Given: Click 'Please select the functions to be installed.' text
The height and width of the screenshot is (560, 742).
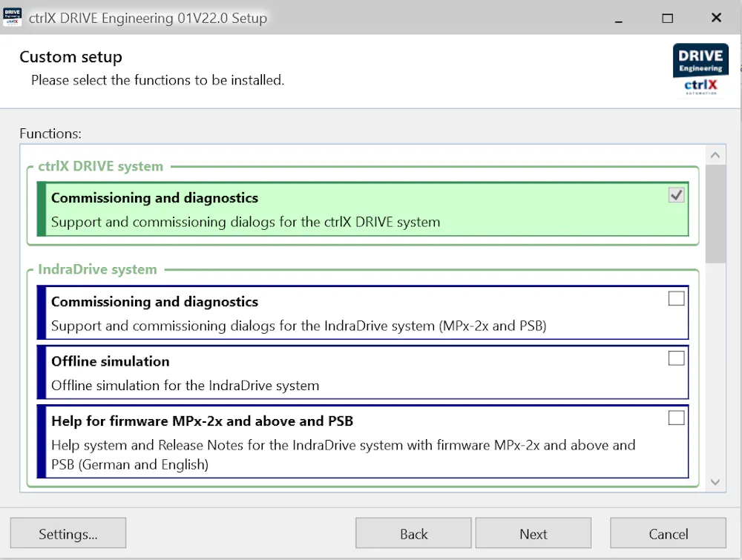Looking at the screenshot, I should tap(157, 80).
